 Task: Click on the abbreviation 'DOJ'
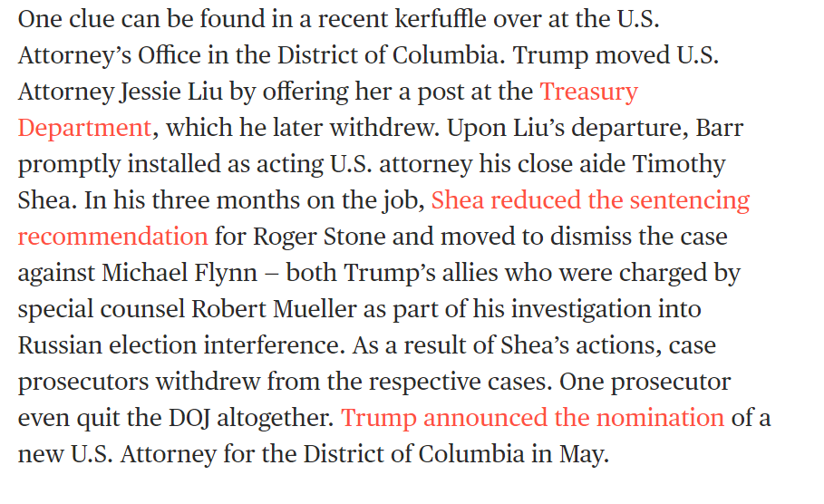pos(189,418)
